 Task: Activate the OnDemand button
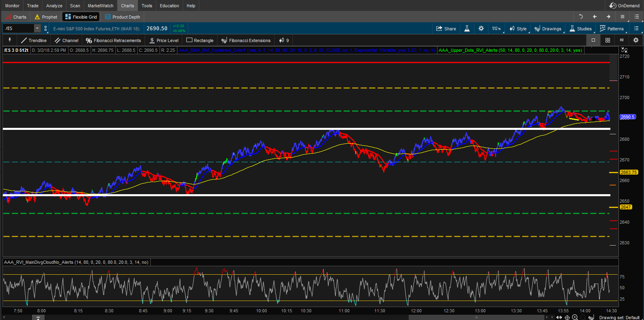pyautogui.click(x=624, y=6)
